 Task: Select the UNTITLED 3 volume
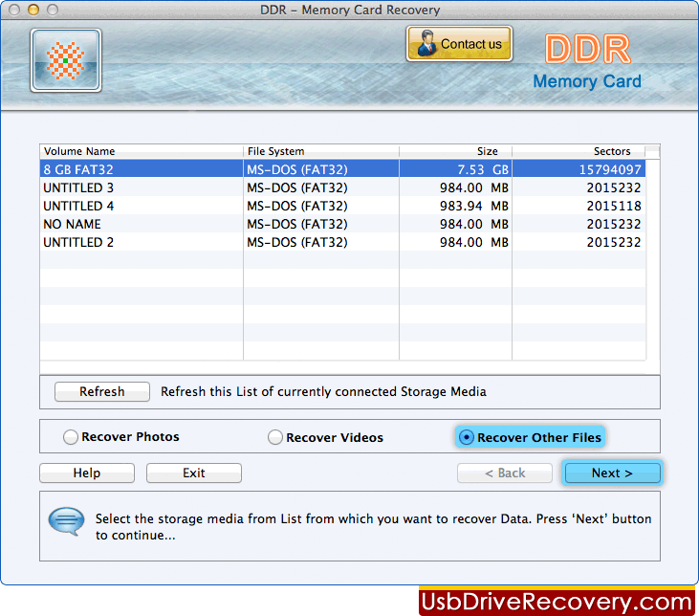tap(342, 187)
